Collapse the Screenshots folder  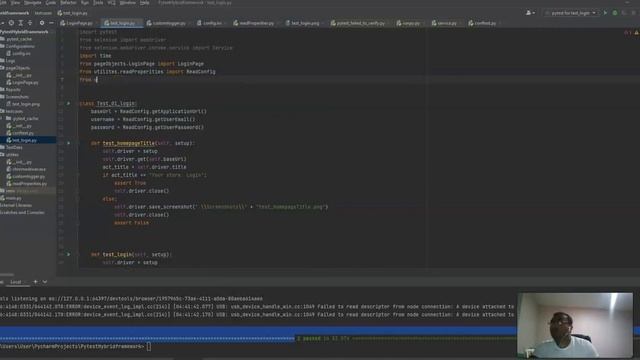click(15, 97)
